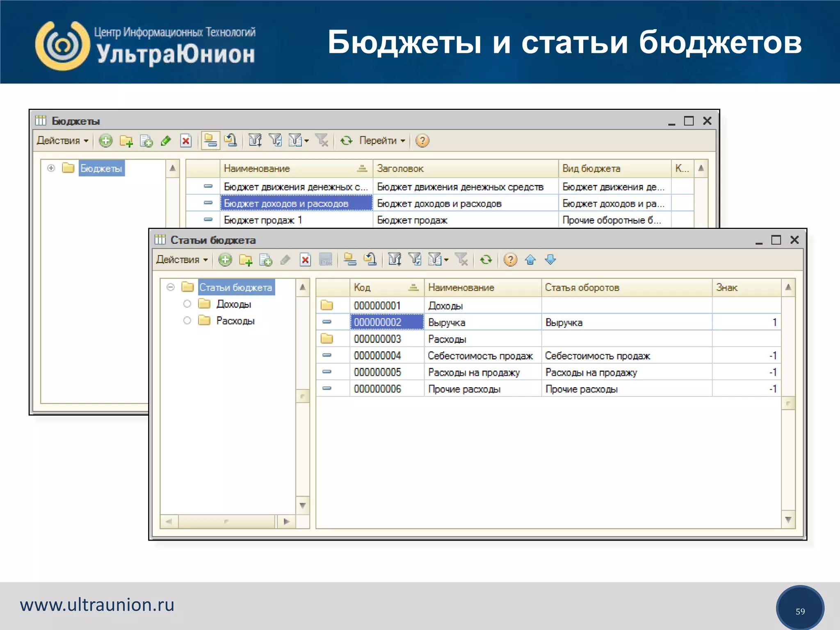Click Статья оборотов column header
The width and height of the screenshot is (840, 630).
[626, 288]
